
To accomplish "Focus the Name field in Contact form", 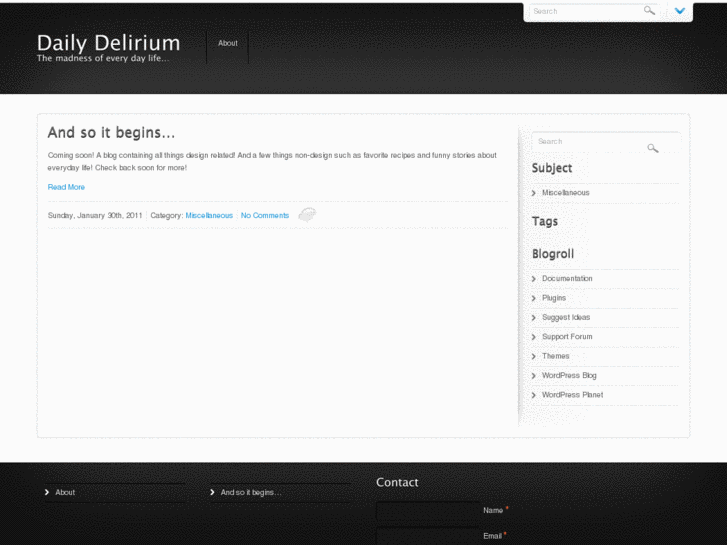I will [x=427, y=511].
